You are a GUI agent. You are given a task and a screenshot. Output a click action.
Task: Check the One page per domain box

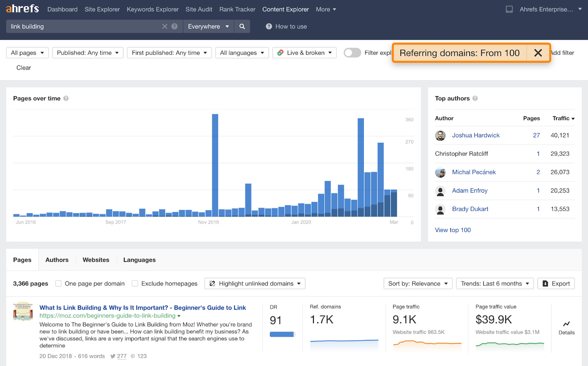pos(58,283)
